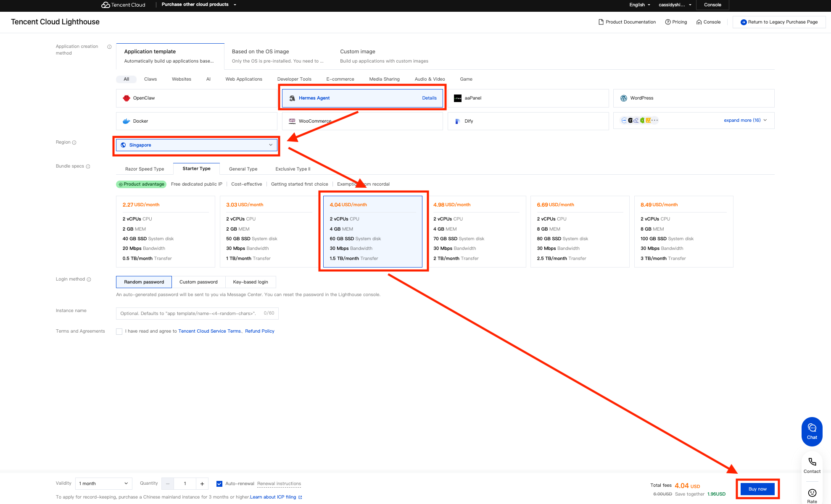831x504 pixels.
Task: Select the Docker application template
Action: [x=196, y=121]
